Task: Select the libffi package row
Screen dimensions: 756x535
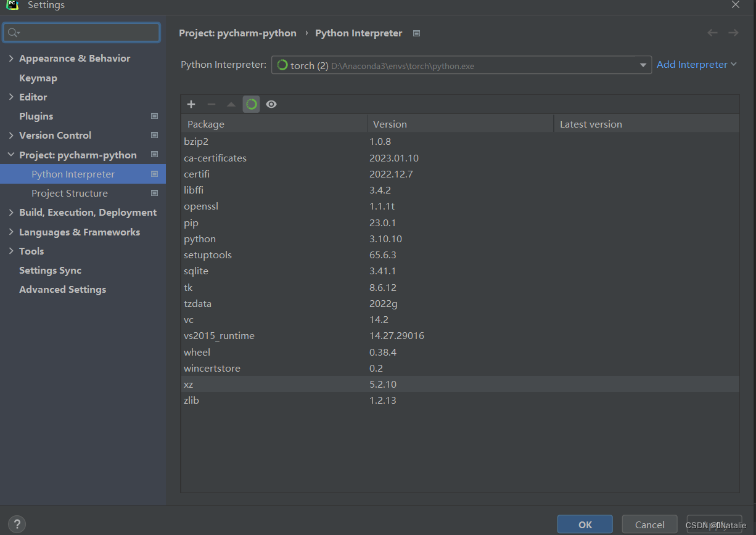Action: click(460, 190)
